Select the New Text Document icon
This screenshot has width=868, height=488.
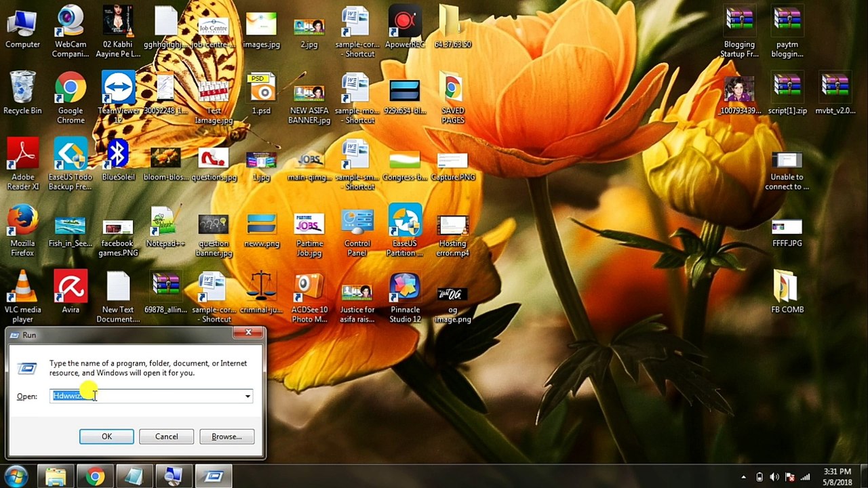pyautogui.click(x=118, y=296)
